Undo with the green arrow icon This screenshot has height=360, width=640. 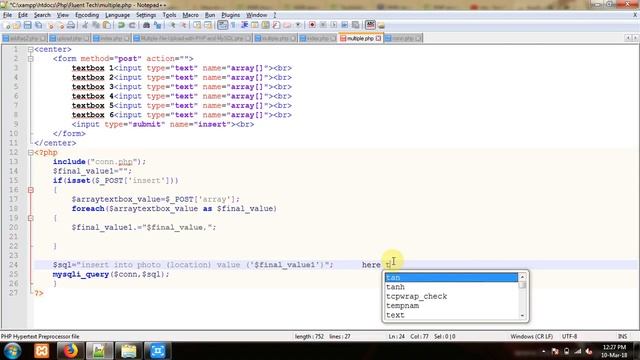point(121,25)
